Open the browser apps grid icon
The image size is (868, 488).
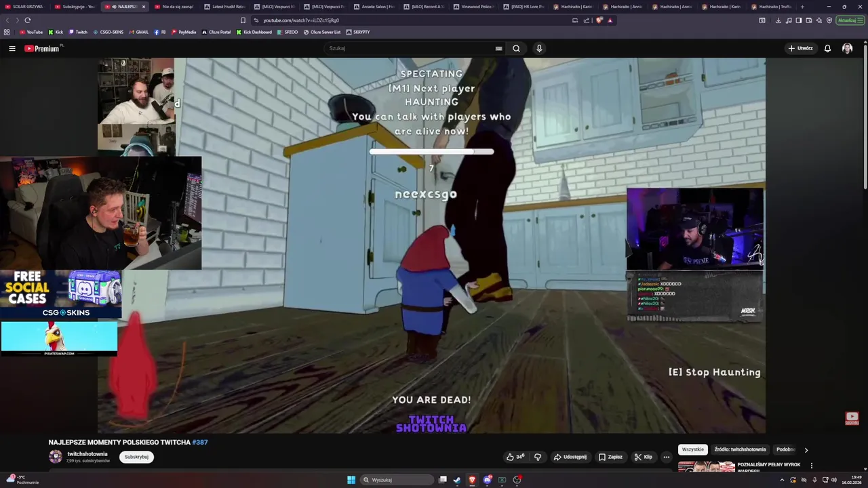7,32
